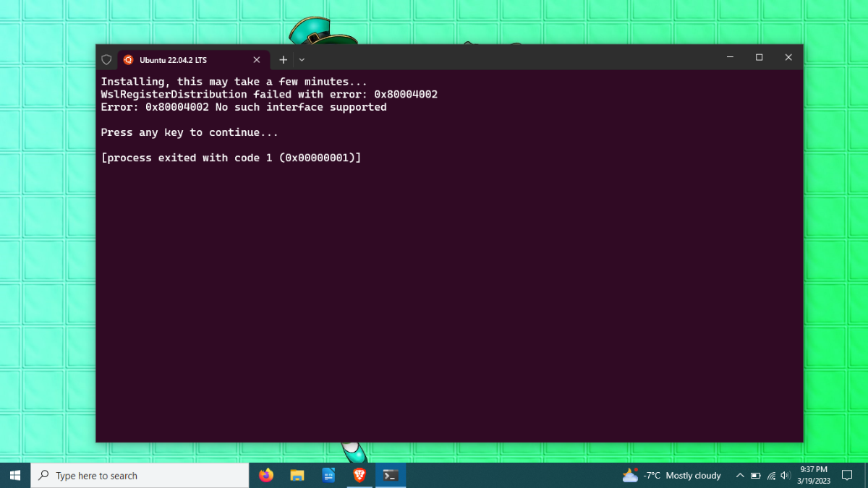The width and height of the screenshot is (868, 488).
Task: Click the taskbar search box
Action: (140, 475)
